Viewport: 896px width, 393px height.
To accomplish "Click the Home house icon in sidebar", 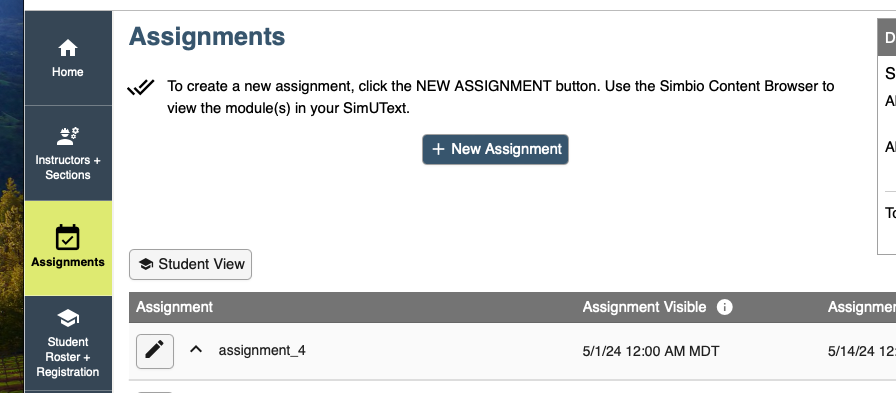I will (68, 48).
